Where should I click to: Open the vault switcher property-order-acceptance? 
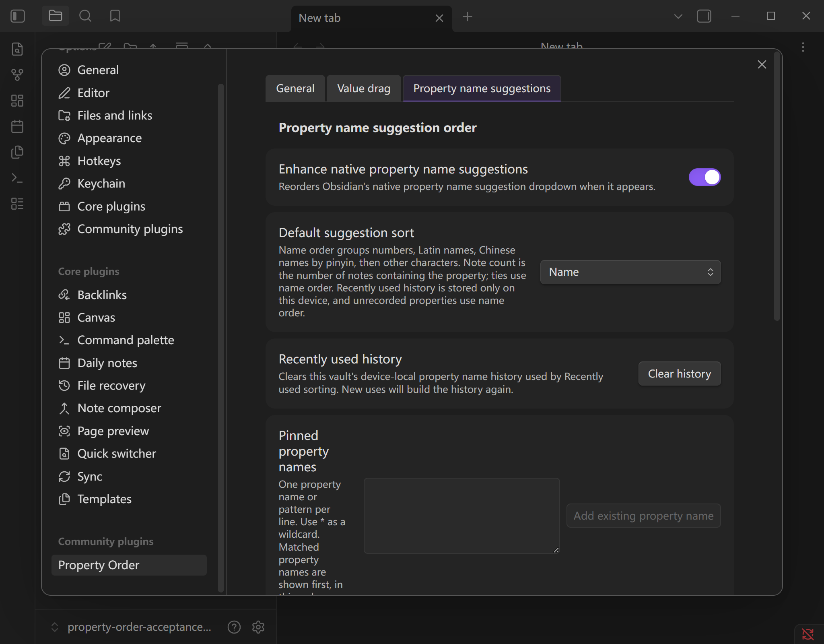point(131,627)
